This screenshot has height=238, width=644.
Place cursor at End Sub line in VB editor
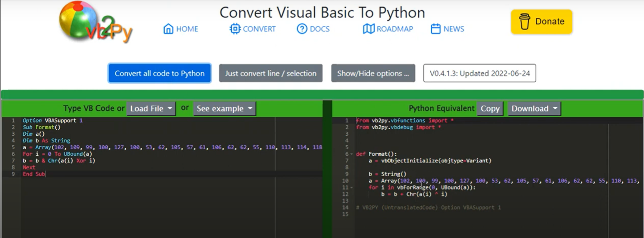[x=172, y=174]
